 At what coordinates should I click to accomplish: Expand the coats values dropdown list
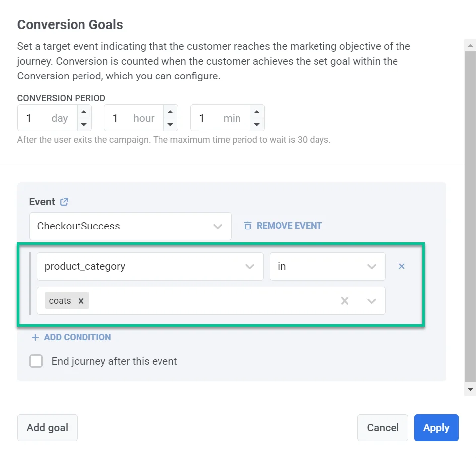[371, 301]
